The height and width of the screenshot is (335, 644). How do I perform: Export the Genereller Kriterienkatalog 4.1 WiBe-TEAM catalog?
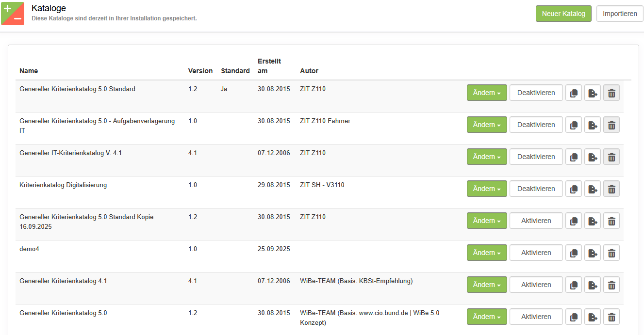[x=592, y=285]
